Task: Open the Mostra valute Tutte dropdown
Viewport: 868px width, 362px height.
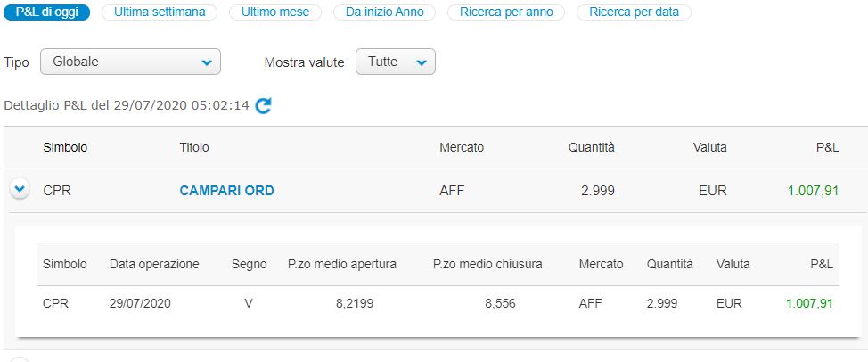Action: click(x=396, y=62)
